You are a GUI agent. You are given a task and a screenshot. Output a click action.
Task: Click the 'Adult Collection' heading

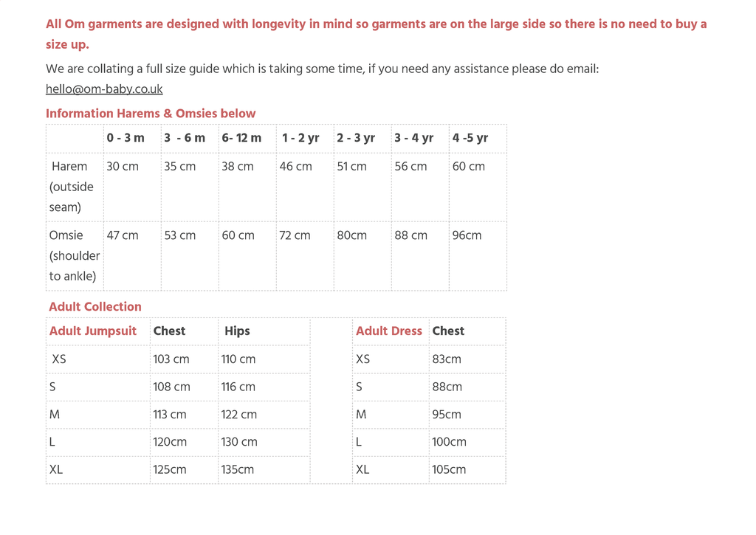coord(95,307)
